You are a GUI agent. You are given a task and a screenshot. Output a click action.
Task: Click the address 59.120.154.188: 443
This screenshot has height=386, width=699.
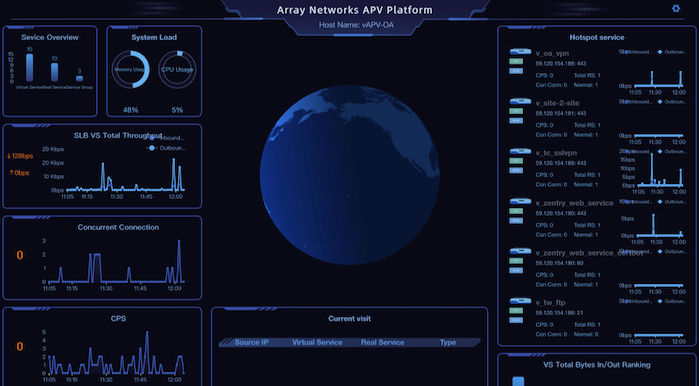(x=561, y=64)
